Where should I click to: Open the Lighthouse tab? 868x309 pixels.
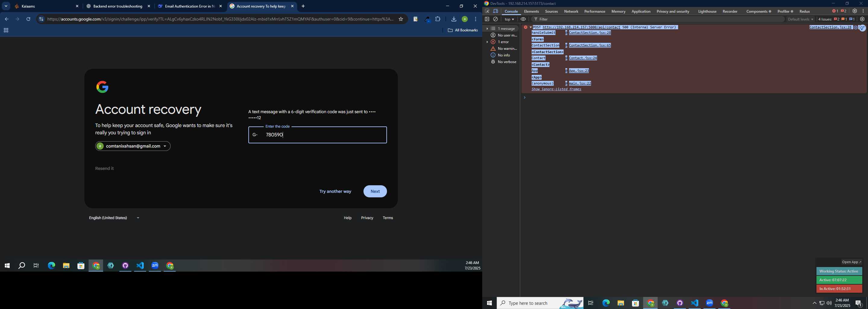[707, 11]
